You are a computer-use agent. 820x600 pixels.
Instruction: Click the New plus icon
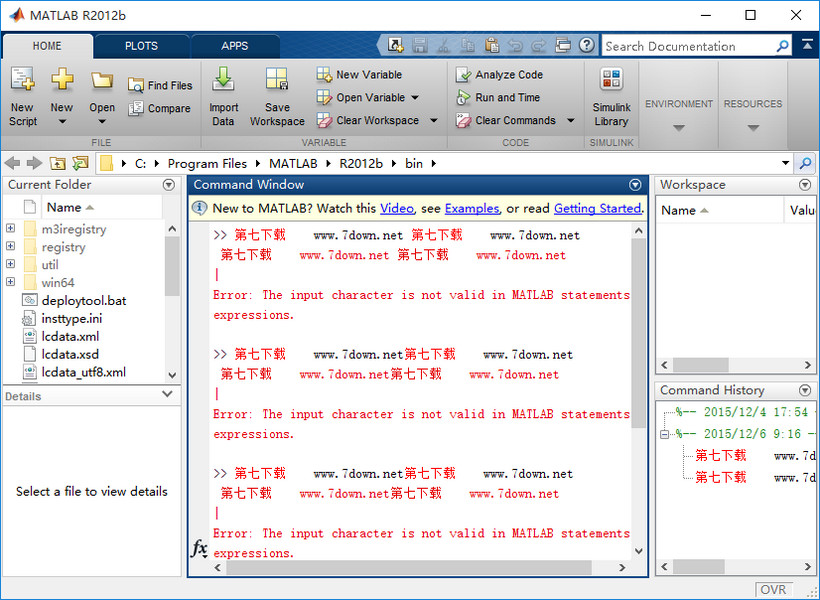(62, 79)
